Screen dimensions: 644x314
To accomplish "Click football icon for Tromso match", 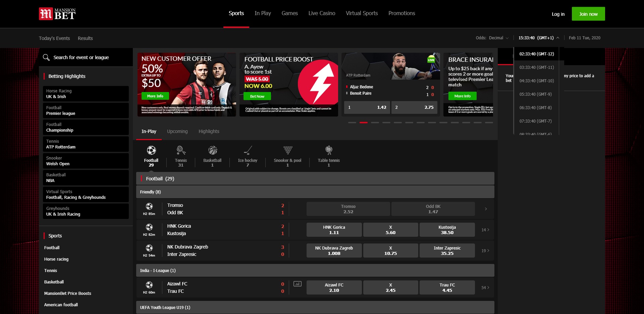I will coord(149,206).
